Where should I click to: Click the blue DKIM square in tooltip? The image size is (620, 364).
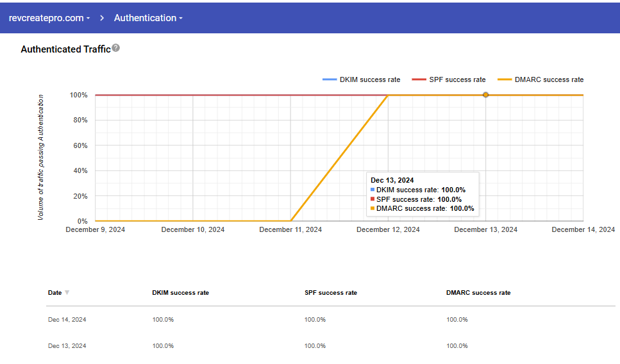373,190
